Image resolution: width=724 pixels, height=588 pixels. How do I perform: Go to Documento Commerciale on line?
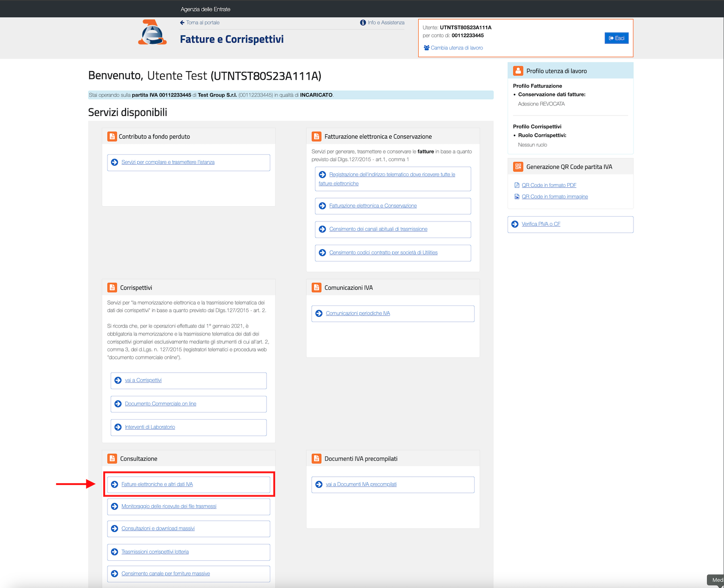(160, 404)
